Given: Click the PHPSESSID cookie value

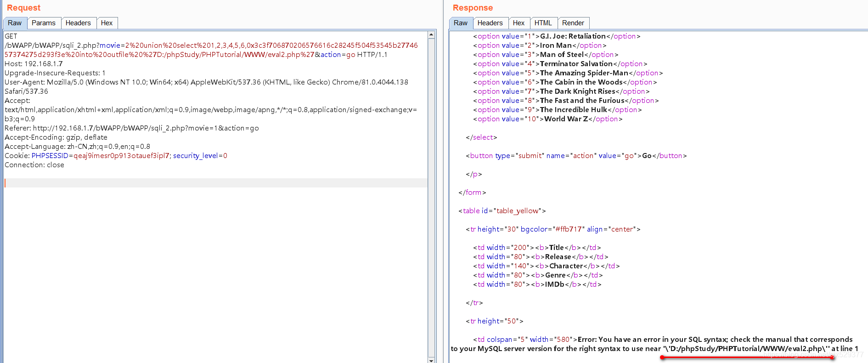Looking at the screenshot, I should click(121, 156).
